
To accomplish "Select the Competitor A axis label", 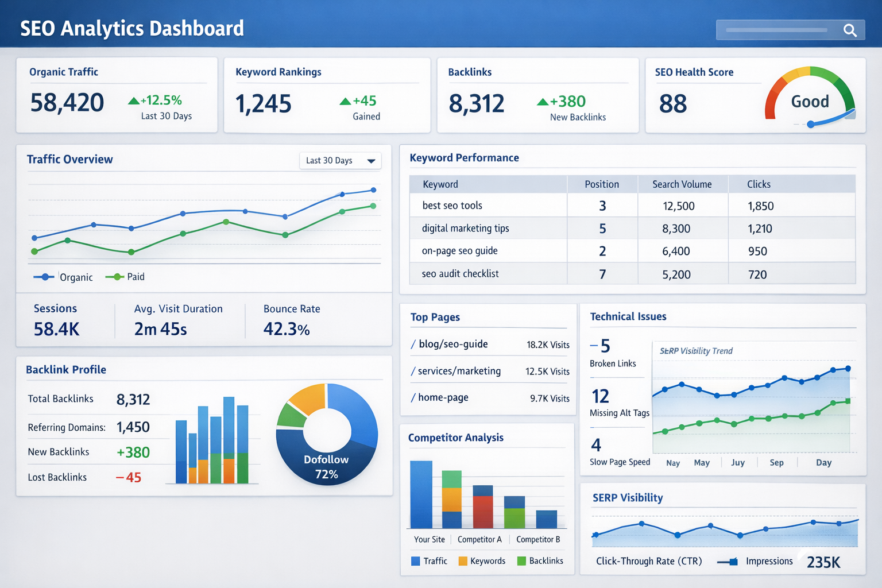I will click(x=479, y=539).
